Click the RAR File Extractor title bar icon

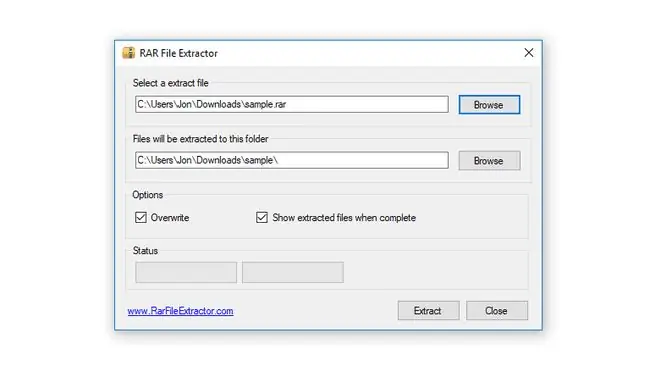point(129,53)
